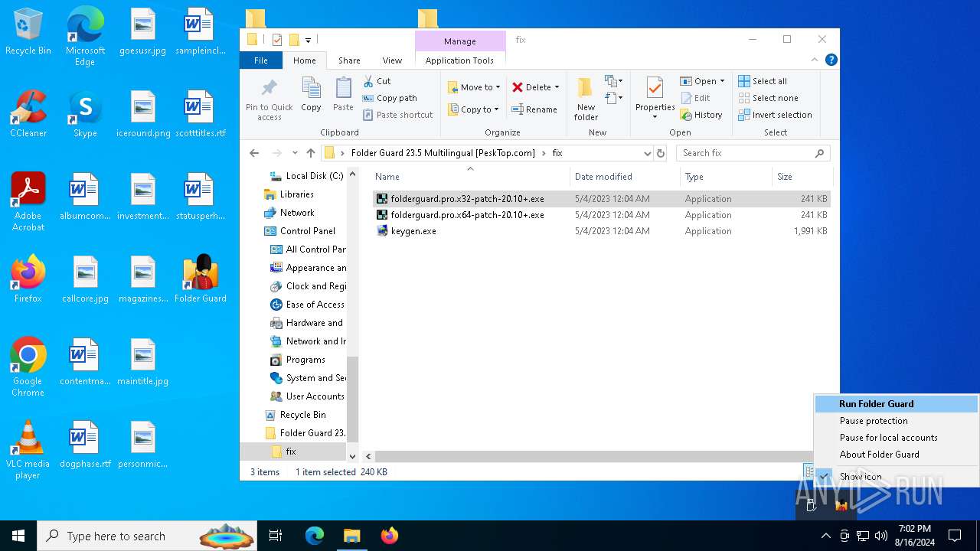This screenshot has width=980, height=551.
Task: Open the address bar history dropdown
Action: coord(648,153)
